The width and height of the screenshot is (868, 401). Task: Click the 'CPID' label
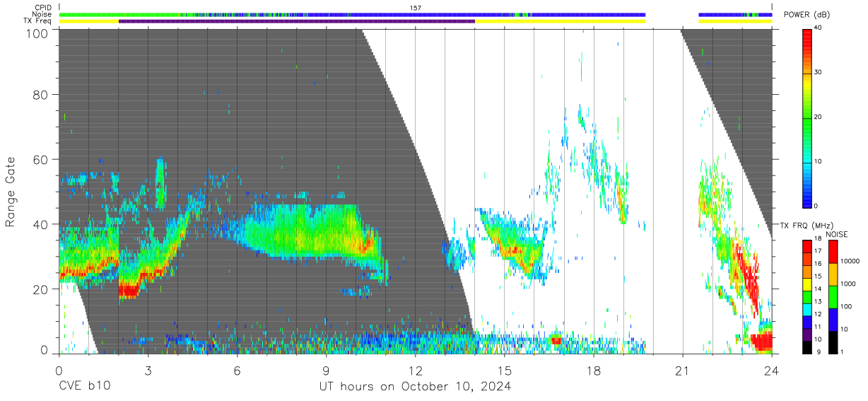tap(43, 8)
